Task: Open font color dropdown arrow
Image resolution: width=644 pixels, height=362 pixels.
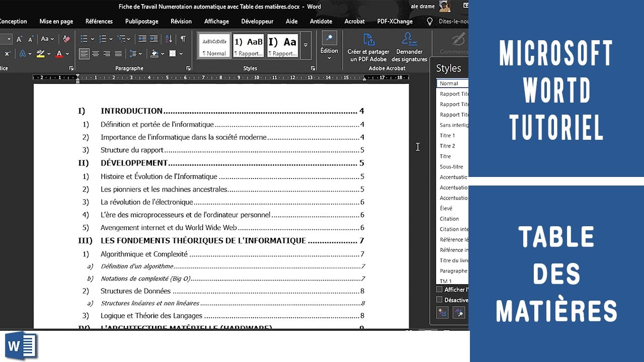Action: (x=67, y=53)
